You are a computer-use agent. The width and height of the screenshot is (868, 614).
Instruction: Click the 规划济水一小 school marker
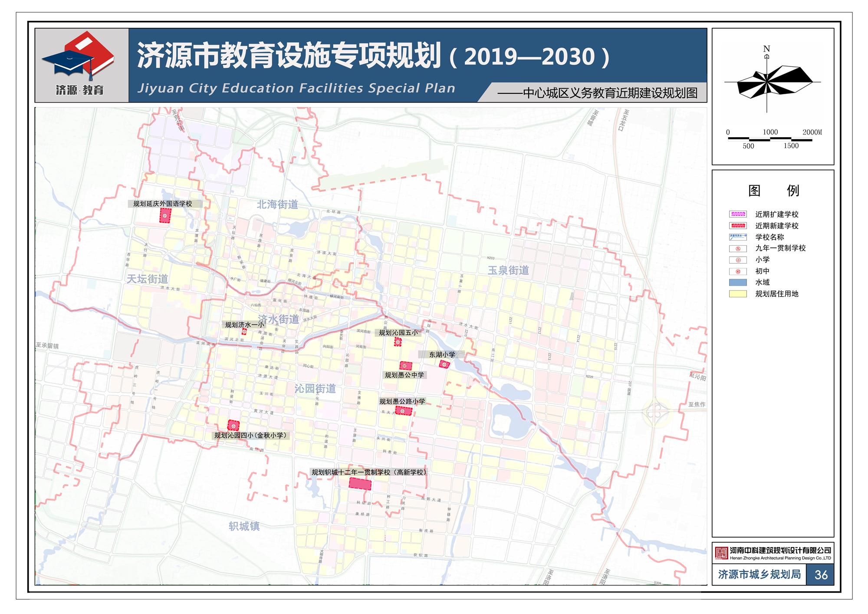click(x=244, y=332)
